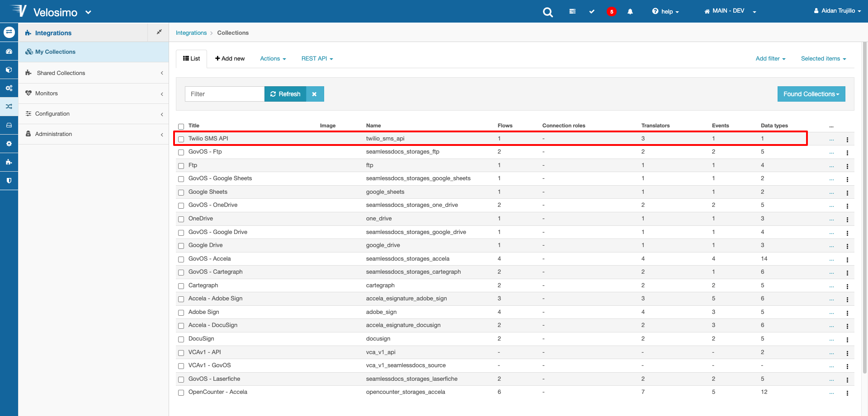Sort by the Data types column header
Image resolution: width=868 pixels, height=416 pixels.
774,126
